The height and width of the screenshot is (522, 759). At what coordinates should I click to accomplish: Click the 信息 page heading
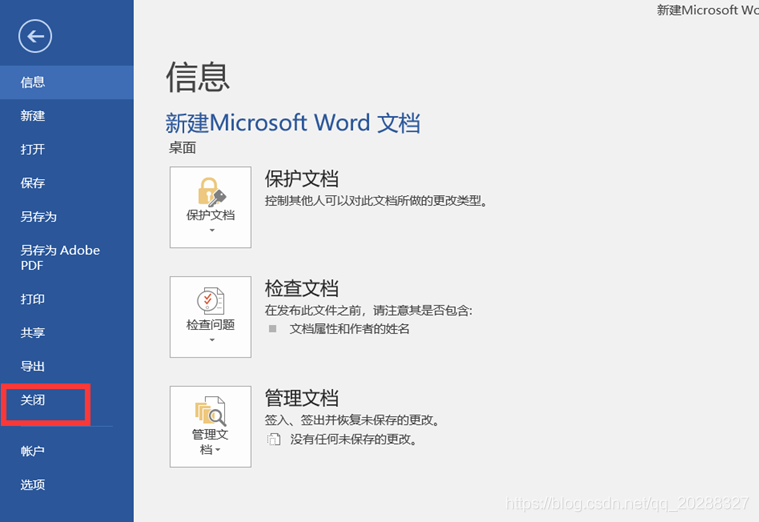coord(197,77)
